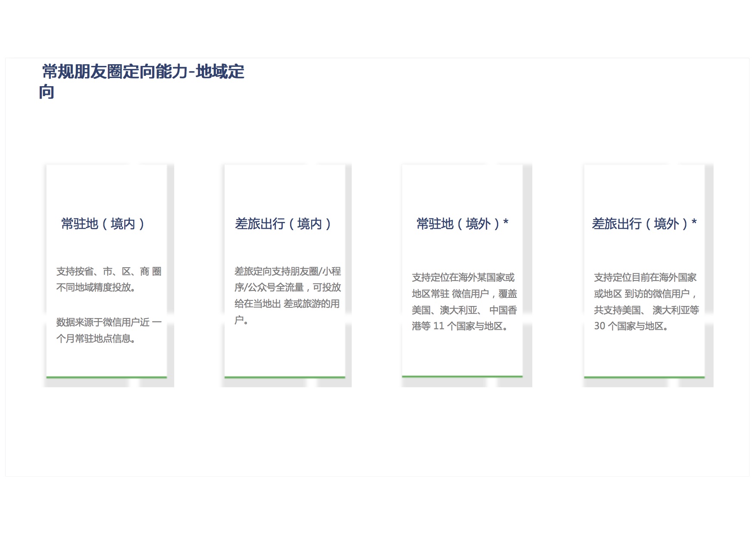Select the paragraph starting 支持定位在海外某国家
The width and height of the screenshot is (756, 534).
[x=464, y=301]
